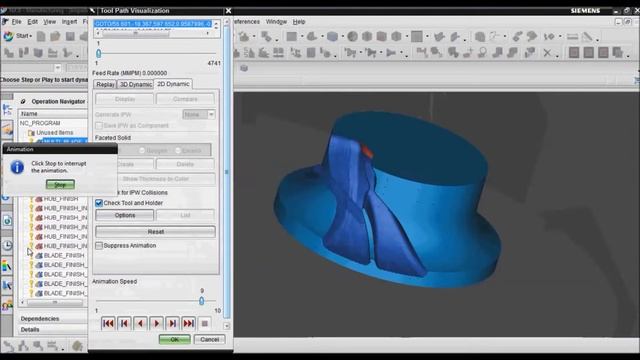The width and height of the screenshot is (640, 360).
Task: Click the small cube icon above the viewport
Action: (x=244, y=68)
